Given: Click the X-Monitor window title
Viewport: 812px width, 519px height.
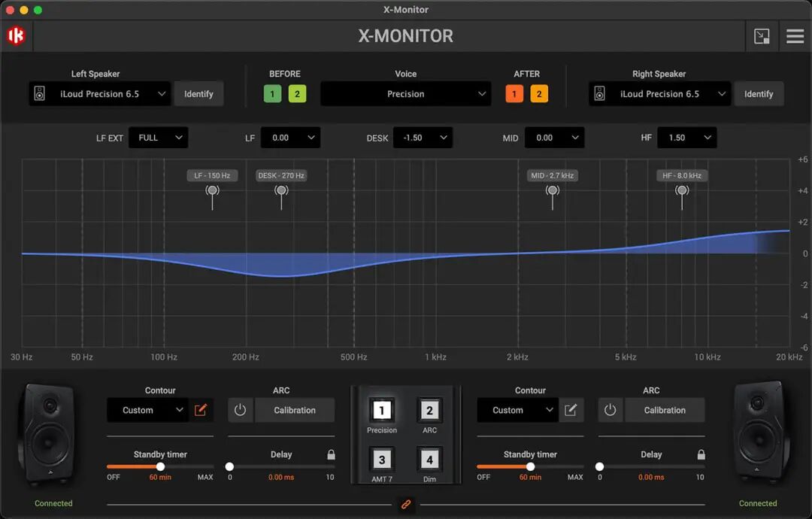Looking at the screenshot, I should tap(406, 9).
